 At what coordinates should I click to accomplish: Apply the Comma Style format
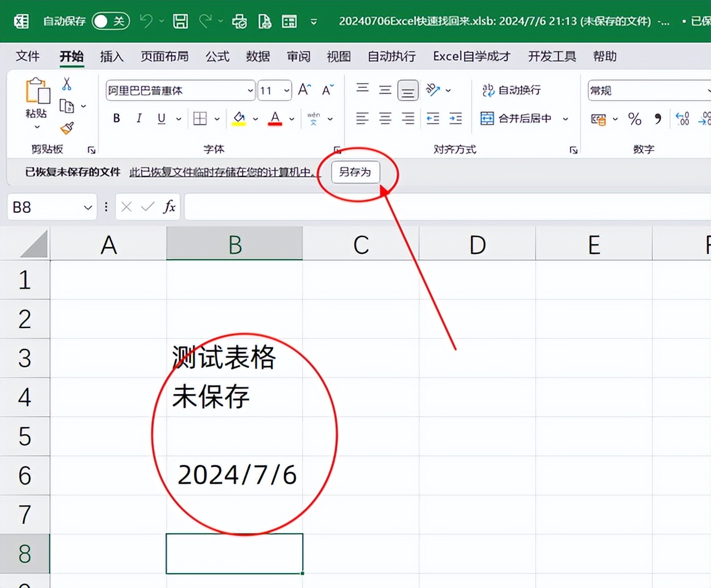tap(658, 118)
